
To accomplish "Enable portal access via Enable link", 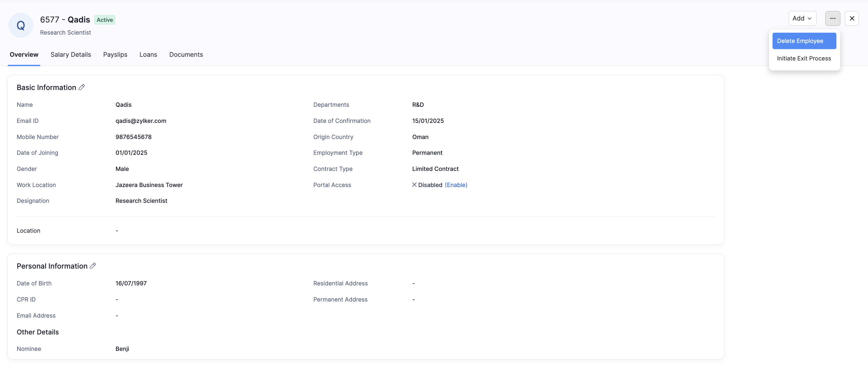I will [456, 185].
